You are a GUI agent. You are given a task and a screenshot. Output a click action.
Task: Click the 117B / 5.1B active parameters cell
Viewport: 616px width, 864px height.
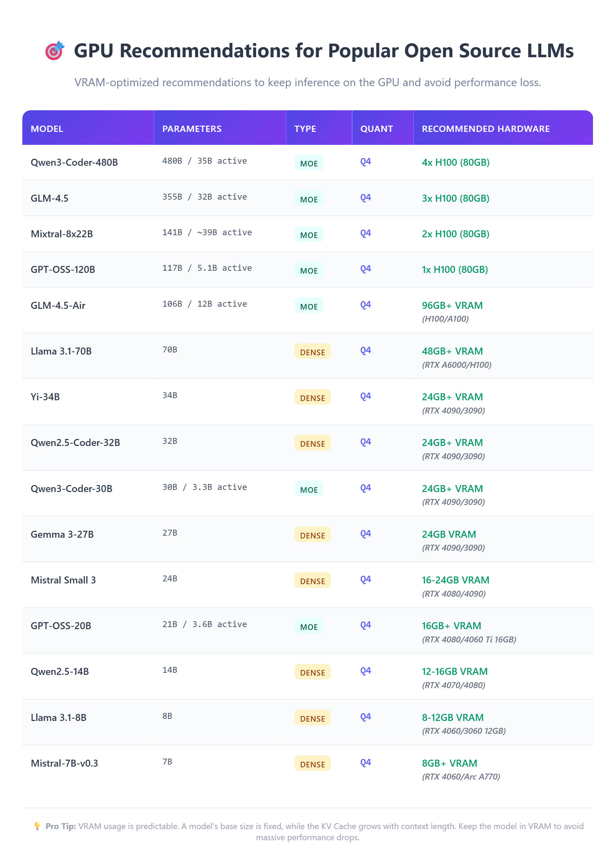(207, 268)
